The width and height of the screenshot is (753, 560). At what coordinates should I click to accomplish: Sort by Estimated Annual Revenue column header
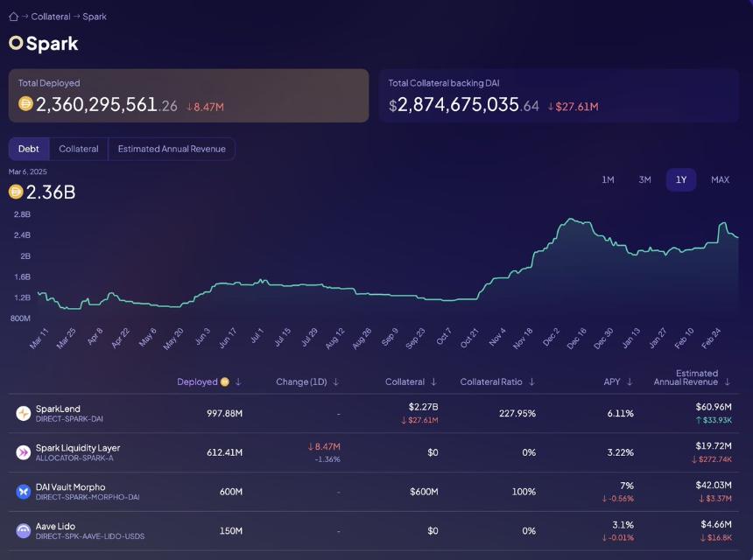(686, 377)
